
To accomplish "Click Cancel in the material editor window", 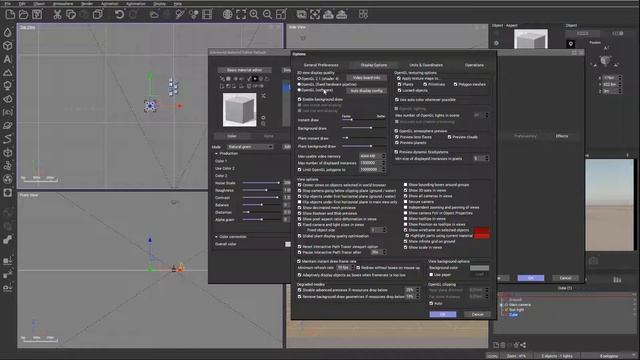I will 565,278.
